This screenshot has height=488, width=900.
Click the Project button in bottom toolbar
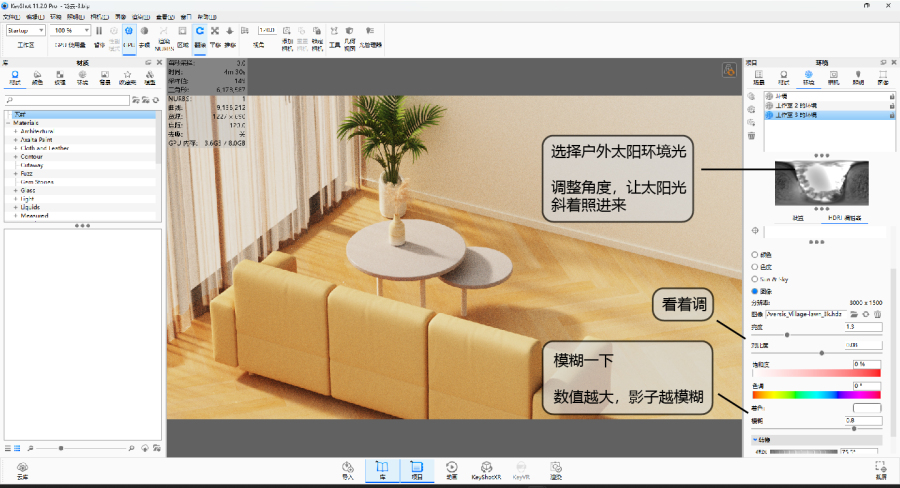pos(416,468)
